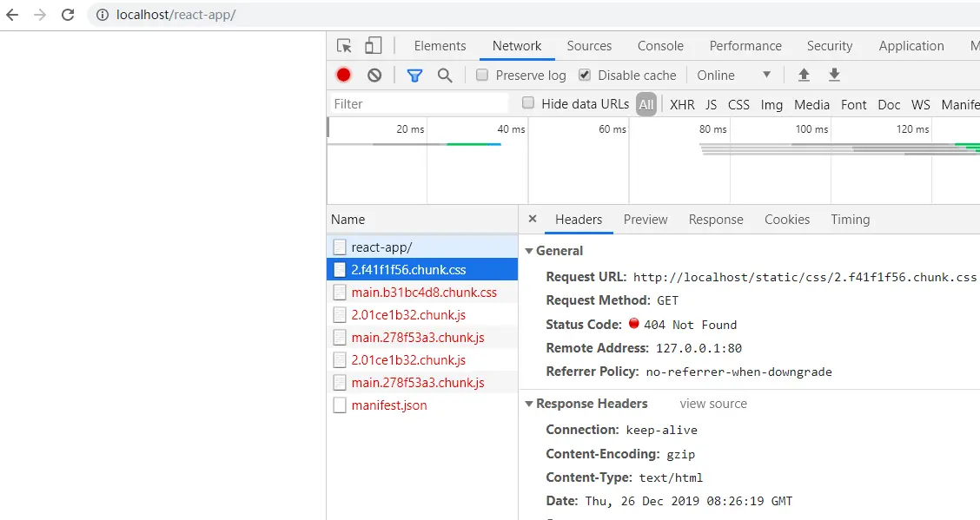Filter requests by CSS
The width and height of the screenshot is (980, 520).
coord(738,104)
